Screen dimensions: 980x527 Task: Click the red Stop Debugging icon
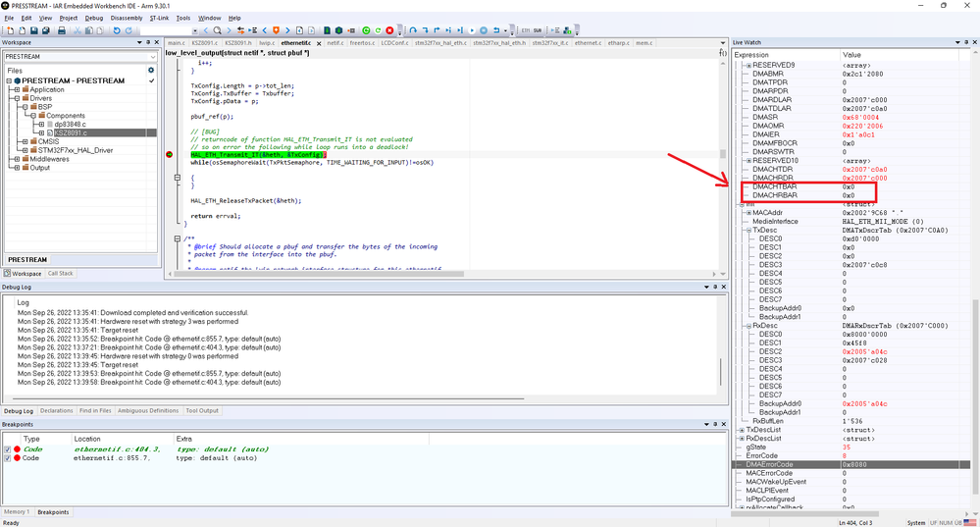(389, 30)
